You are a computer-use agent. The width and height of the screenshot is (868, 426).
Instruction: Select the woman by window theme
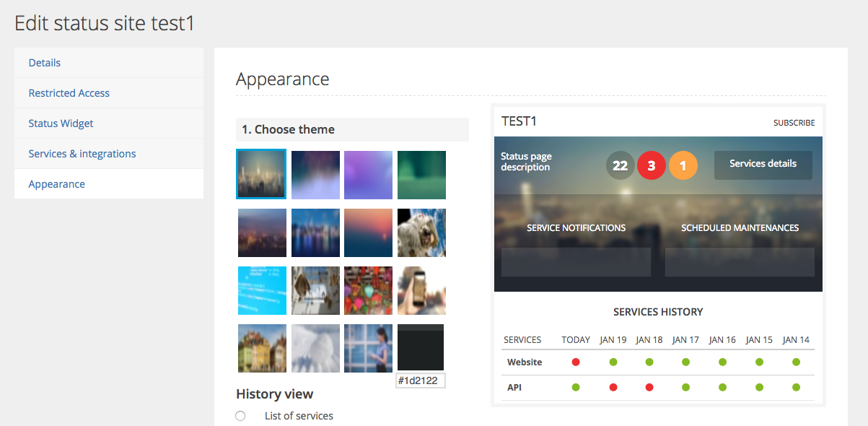point(369,348)
